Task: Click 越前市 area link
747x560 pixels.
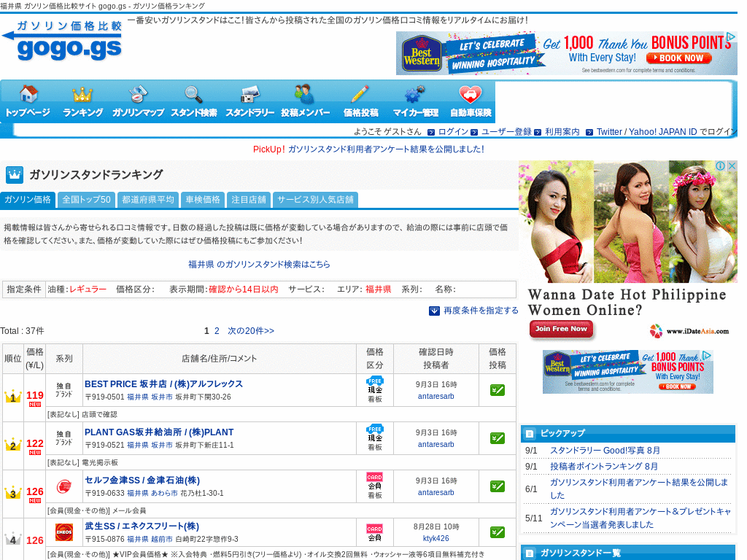Action: click(x=161, y=539)
